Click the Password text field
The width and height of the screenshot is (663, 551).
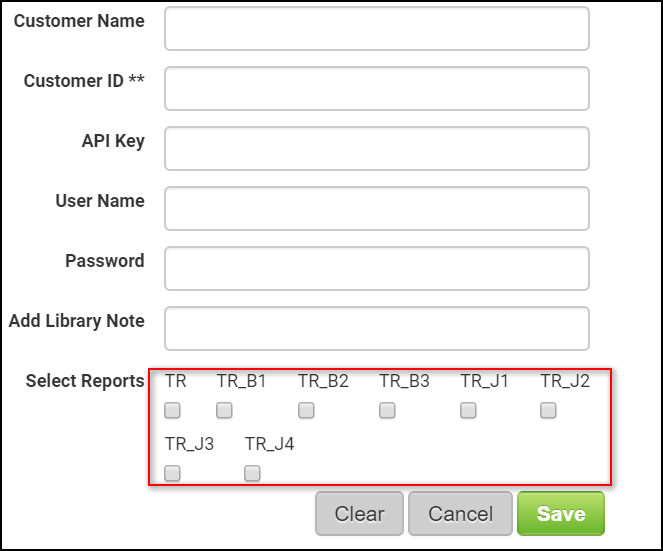click(x=376, y=269)
